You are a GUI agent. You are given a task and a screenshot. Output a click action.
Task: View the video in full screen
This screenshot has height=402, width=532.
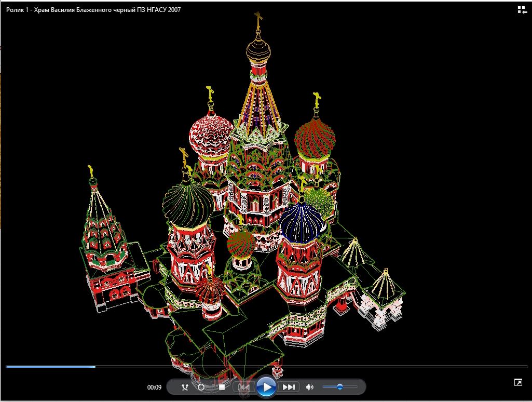[x=518, y=383]
